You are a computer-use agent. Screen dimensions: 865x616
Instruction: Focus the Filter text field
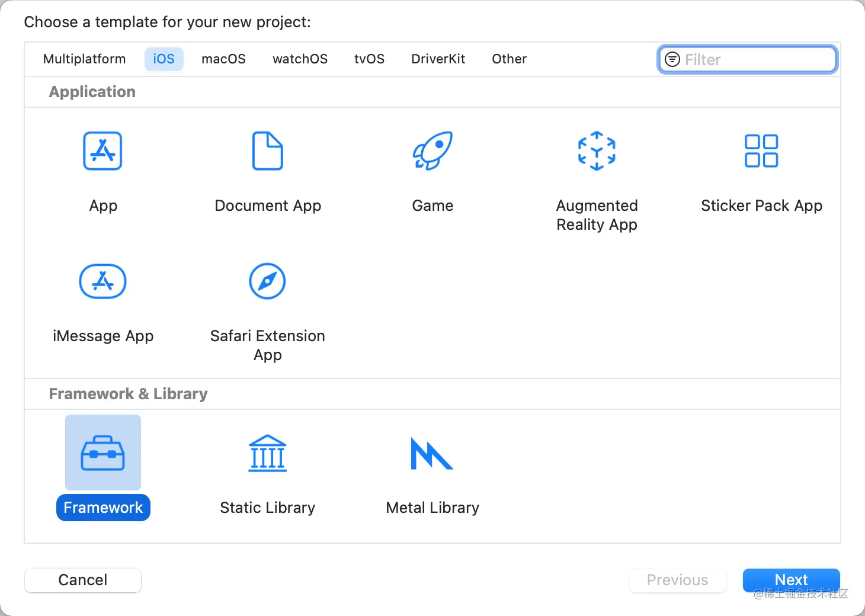(x=748, y=59)
